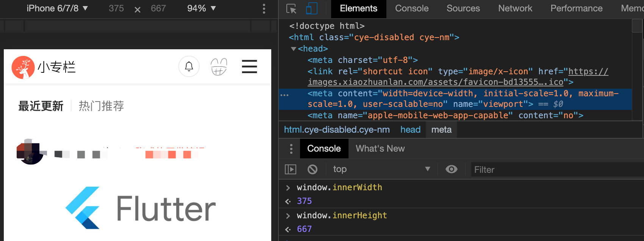
Task: Click the notification bell icon
Action: point(189,67)
